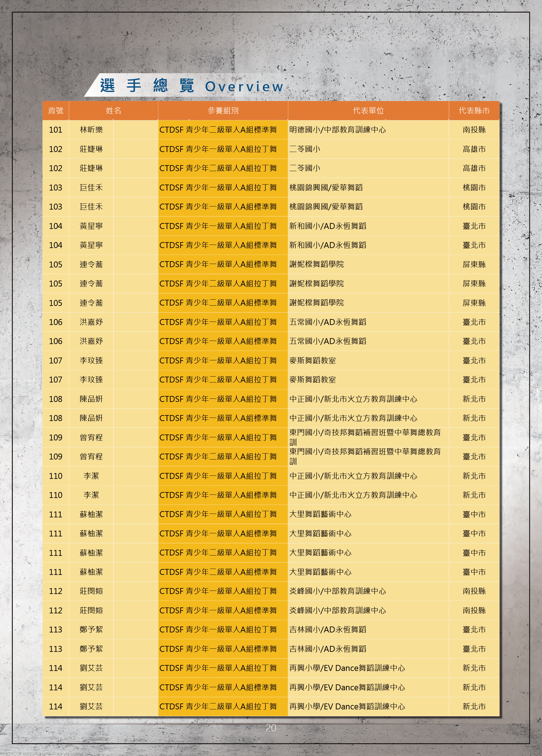Click 連令蕎's "青少年二級單人A組標準舞" event cell

pos(223,303)
